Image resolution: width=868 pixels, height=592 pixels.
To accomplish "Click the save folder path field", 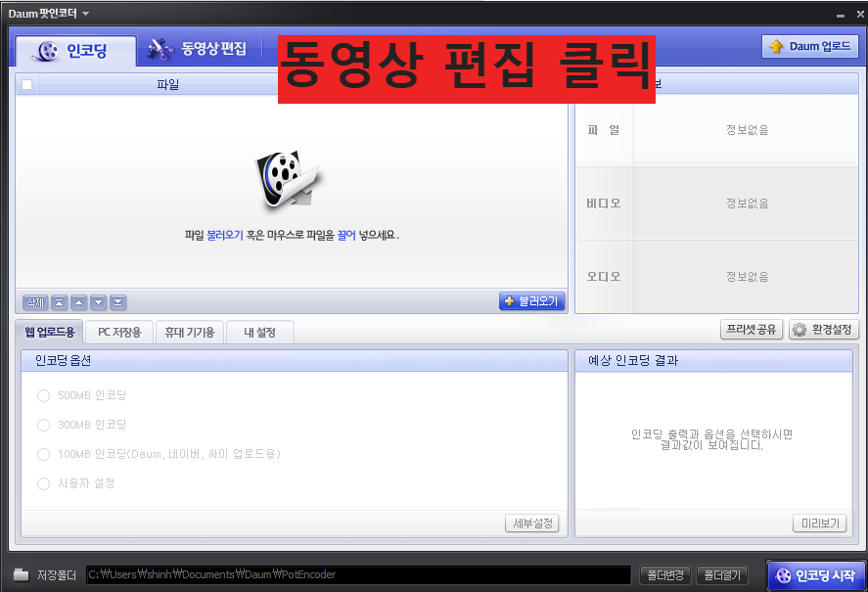I will 359,574.
